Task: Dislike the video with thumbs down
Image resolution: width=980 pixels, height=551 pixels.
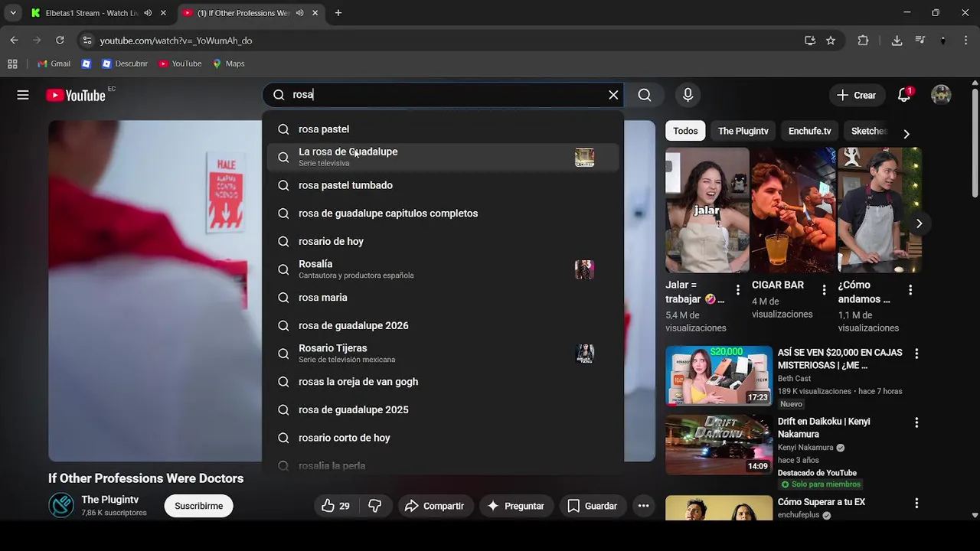Action: 375,506
